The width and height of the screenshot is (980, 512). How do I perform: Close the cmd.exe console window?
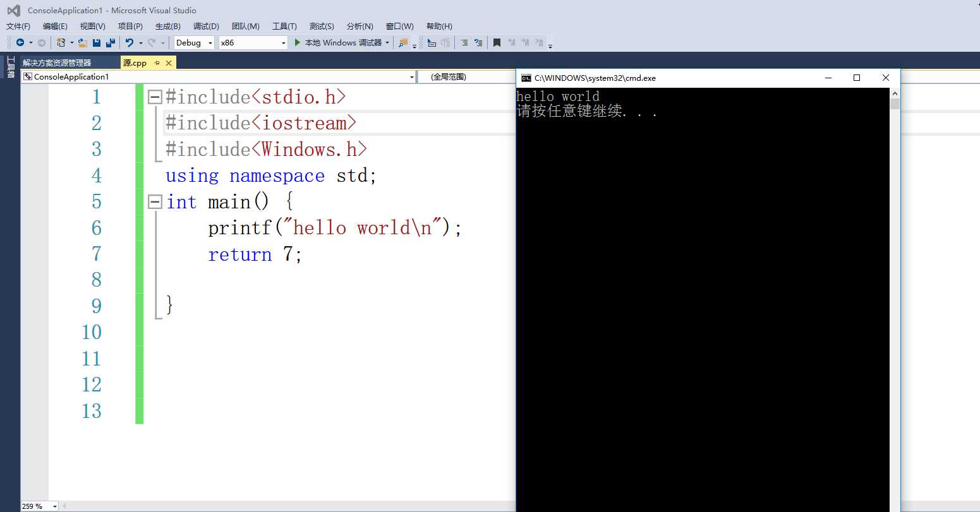click(x=886, y=78)
